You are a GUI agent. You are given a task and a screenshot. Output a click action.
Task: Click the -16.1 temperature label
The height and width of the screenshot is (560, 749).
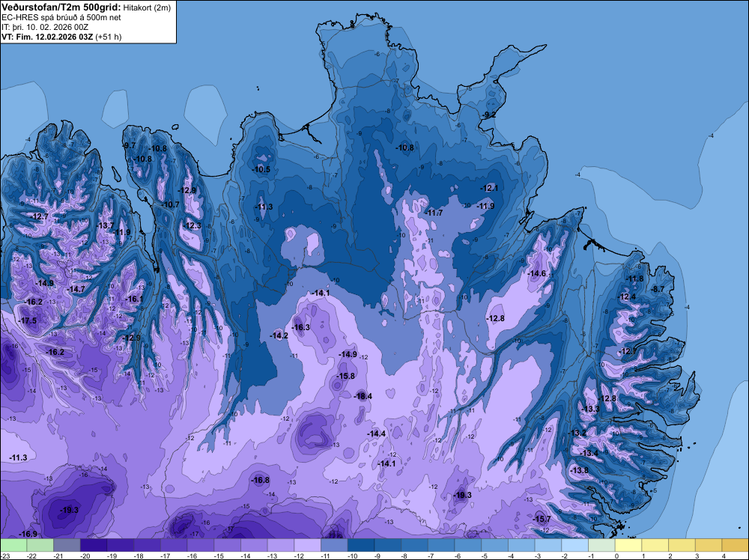(134, 299)
